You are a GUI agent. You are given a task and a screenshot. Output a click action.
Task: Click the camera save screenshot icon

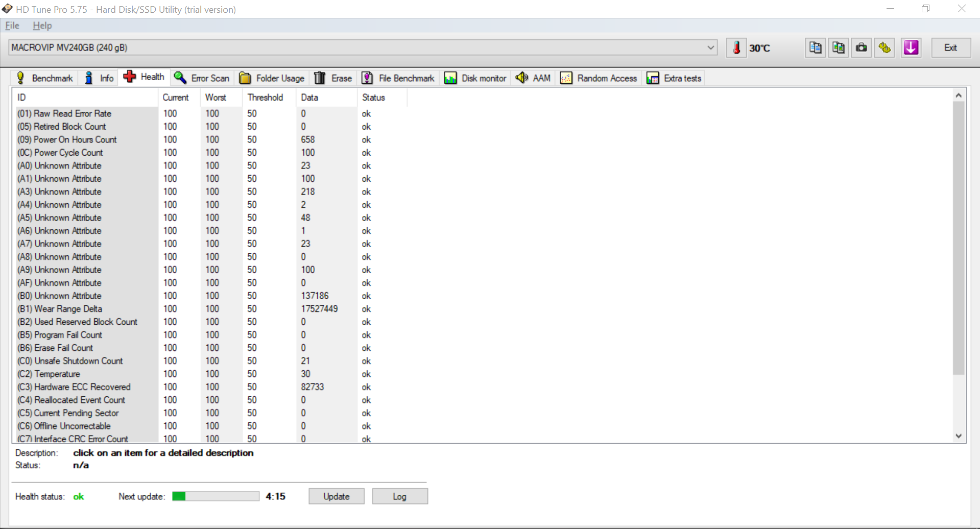click(x=862, y=47)
